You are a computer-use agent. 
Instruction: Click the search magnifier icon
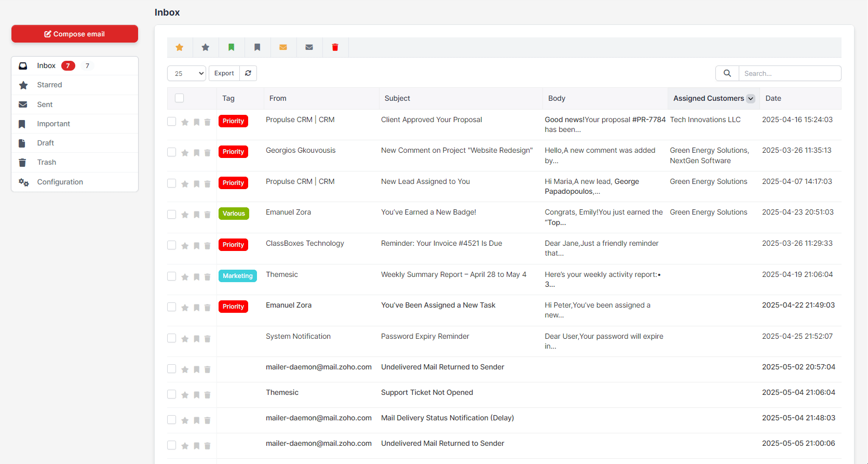(727, 73)
